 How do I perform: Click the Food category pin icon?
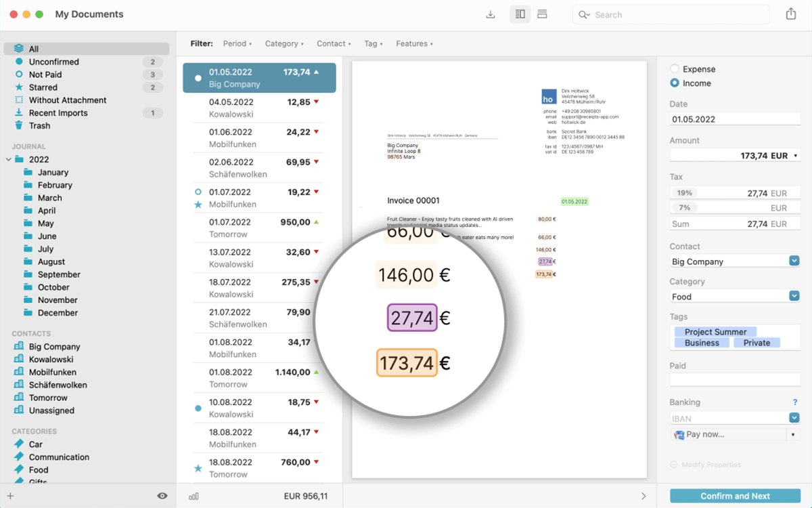(x=19, y=469)
